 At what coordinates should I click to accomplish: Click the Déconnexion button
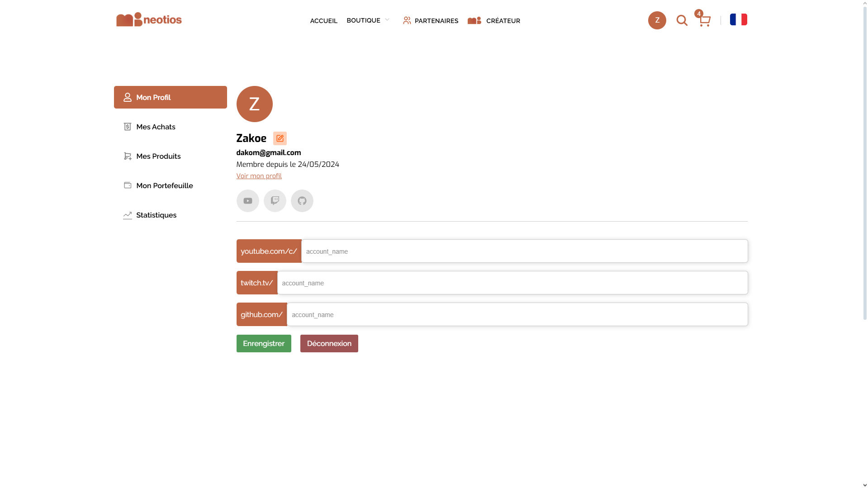(x=329, y=343)
